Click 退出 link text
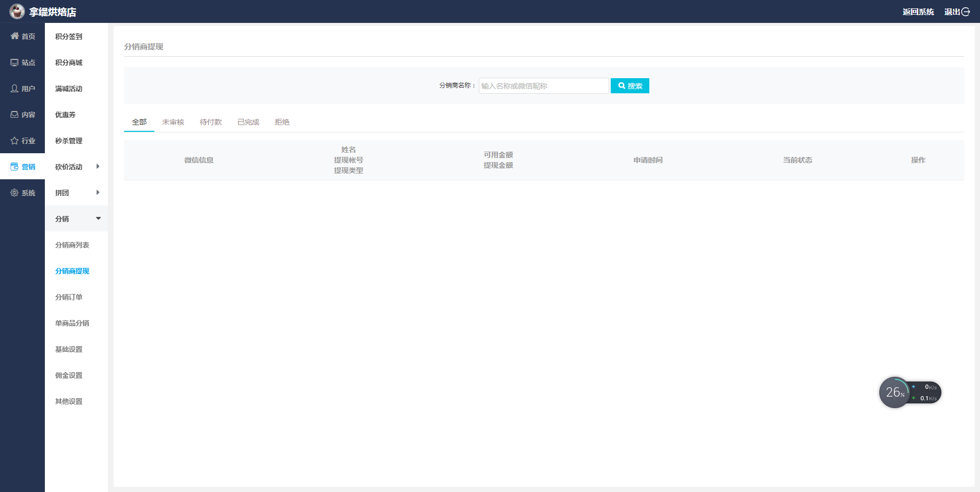Screen dimensions: 980x492 952,12
